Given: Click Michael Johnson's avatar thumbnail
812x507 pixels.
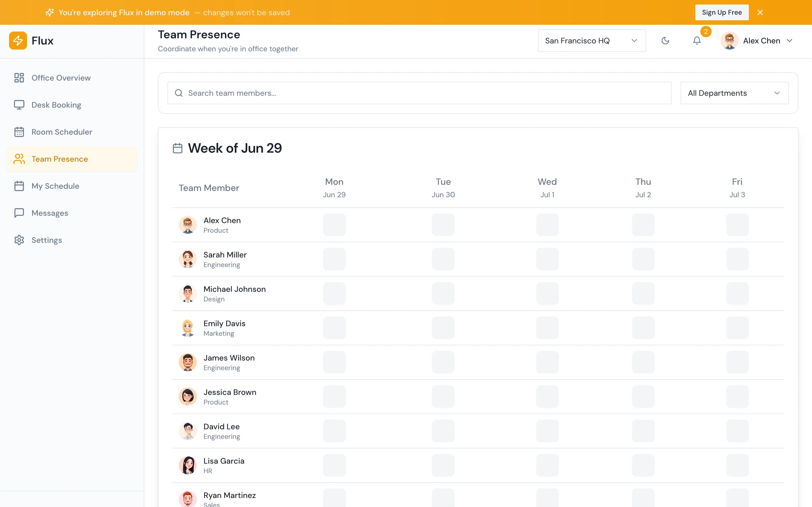Looking at the screenshot, I should 187,293.
